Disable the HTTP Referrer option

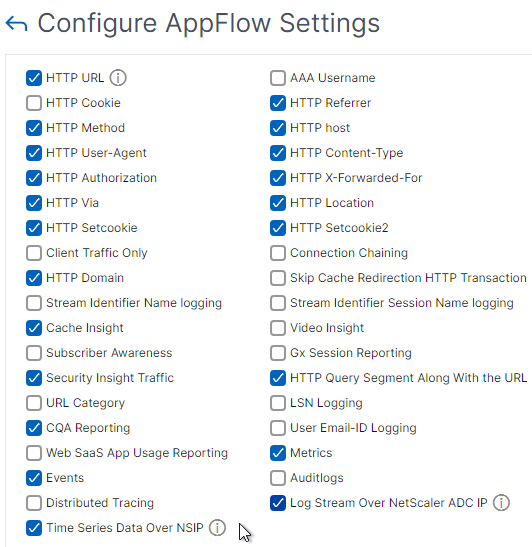tap(278, 103)
